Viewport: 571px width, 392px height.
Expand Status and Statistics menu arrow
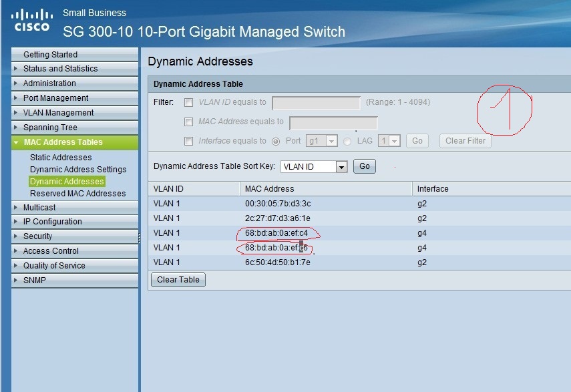[15, 68]
